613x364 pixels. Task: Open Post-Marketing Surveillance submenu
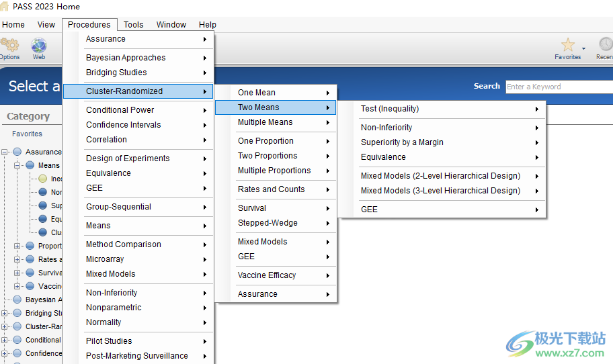138,356
